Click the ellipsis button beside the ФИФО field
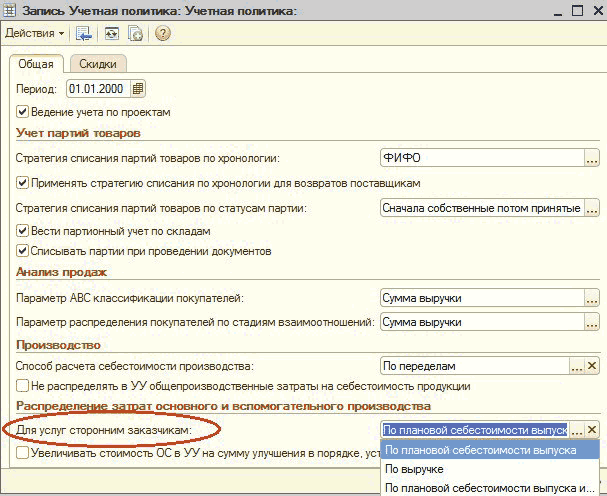Screen dimensions: 607x496 pyautogui.click(x=592, y=158)
